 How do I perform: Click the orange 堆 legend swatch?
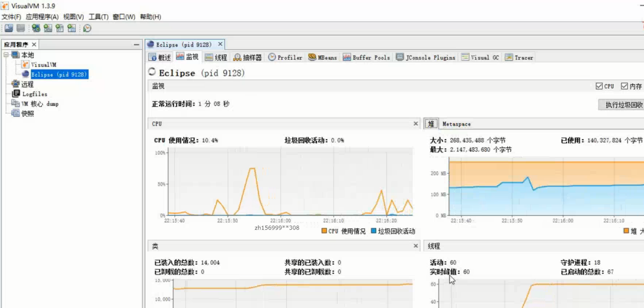[x=626, y=231]
